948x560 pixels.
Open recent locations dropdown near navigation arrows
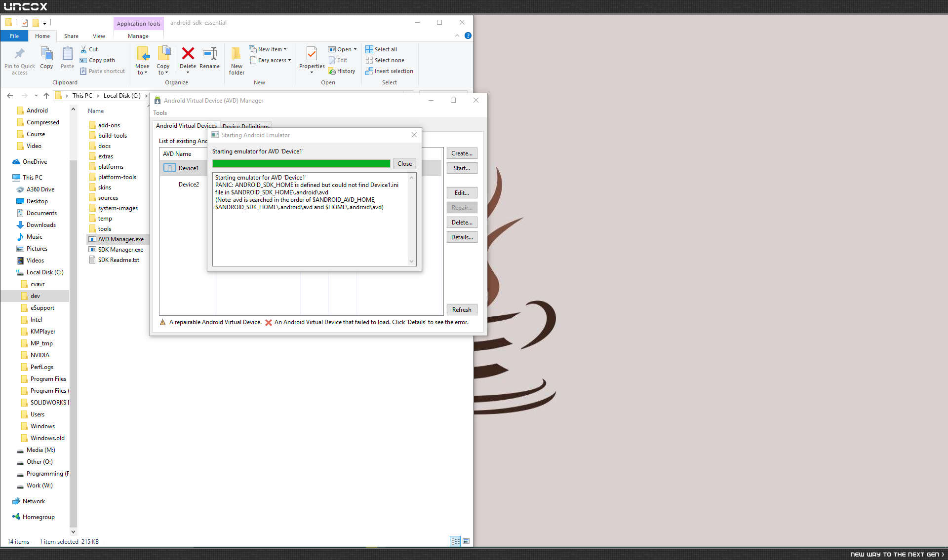[x=36, y=96]
